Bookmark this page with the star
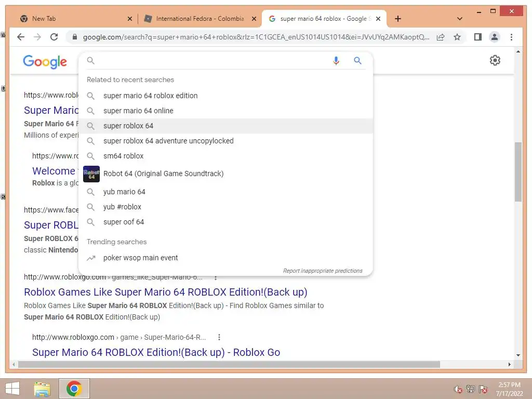The image size is (532, 399). pos(457,37)
